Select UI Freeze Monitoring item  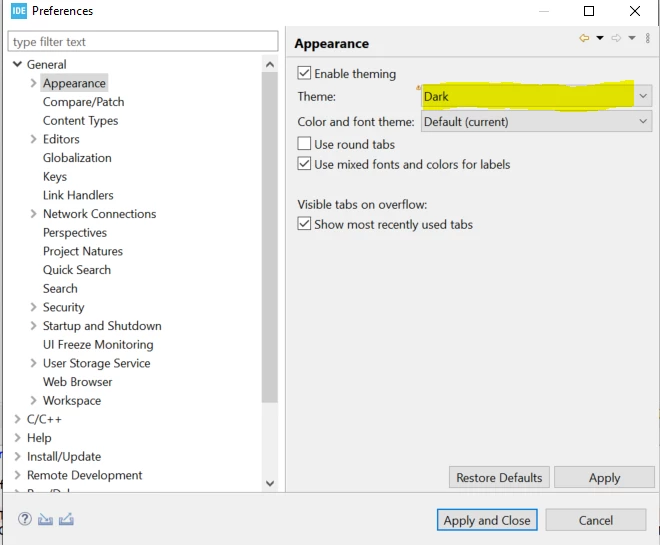98,344
